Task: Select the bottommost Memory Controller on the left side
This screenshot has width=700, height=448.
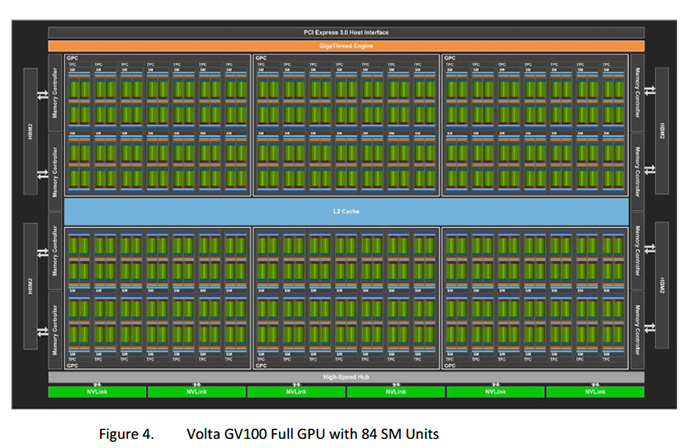Action: (55, 330)
